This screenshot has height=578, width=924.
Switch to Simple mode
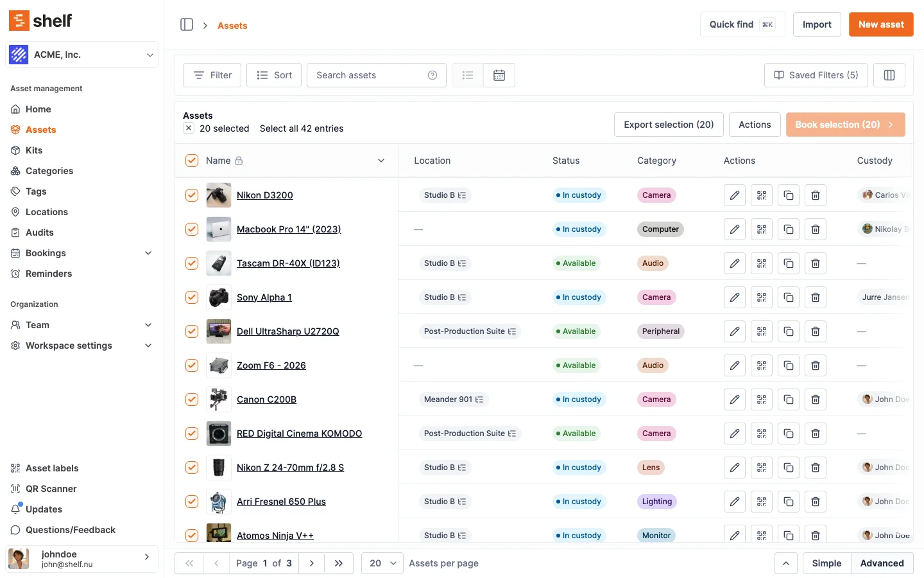pos(826,563)
